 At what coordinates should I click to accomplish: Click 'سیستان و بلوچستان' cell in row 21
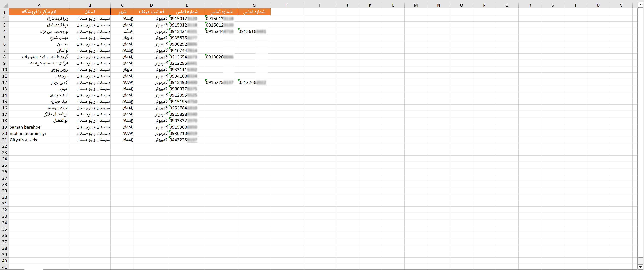coord(90,140)
